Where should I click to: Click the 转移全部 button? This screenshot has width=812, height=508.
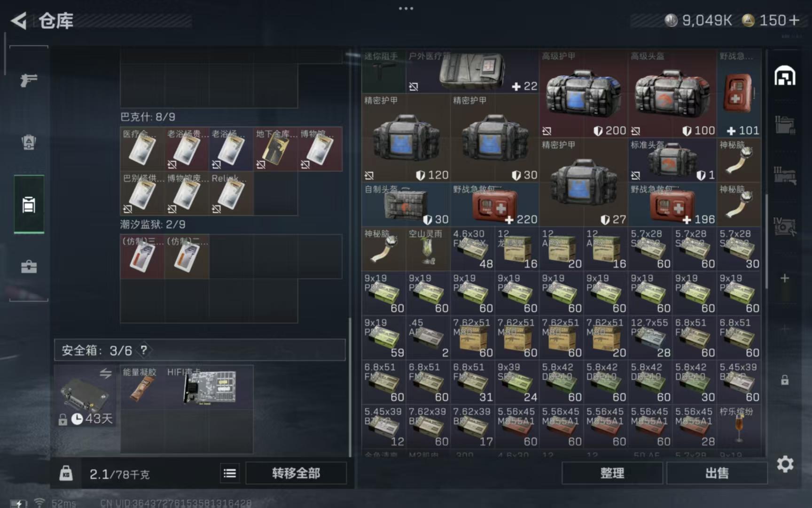click(296, 473)
